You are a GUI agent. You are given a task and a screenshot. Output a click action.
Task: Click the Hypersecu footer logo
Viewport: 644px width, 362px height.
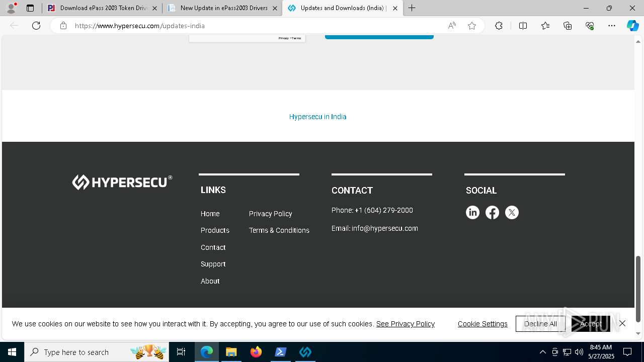coord(122,182)
